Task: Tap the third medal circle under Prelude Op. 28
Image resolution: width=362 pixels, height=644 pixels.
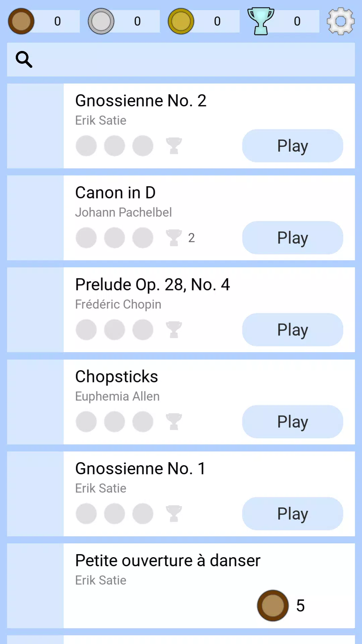Action: click(x=143, y=330)
